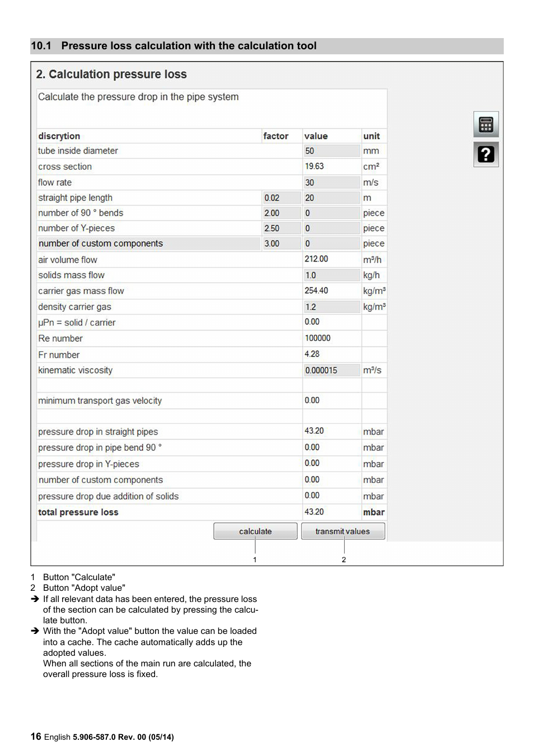The width and height of the screenshot is (534, 756).
Task: Click the 'total pressure loss' label
Action: pyautogui.click(x=78, y=512)
